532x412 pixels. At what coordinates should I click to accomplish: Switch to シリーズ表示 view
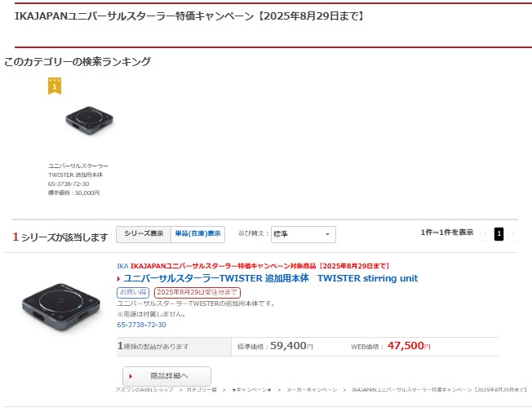144,234
